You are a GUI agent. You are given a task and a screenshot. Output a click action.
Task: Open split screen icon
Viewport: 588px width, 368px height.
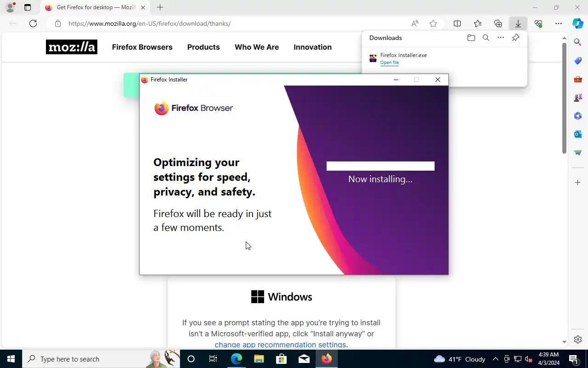tap(457, 23)
